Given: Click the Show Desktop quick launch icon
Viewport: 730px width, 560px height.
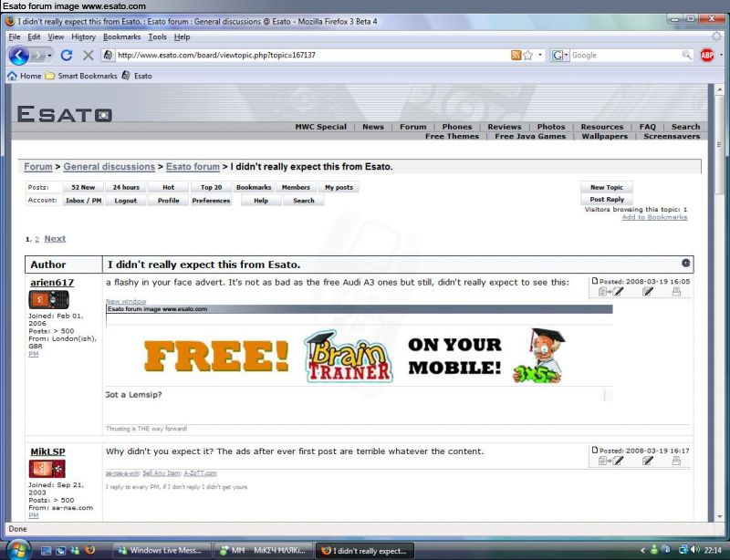Looking at the screenshot, I should tap(47, 550).
